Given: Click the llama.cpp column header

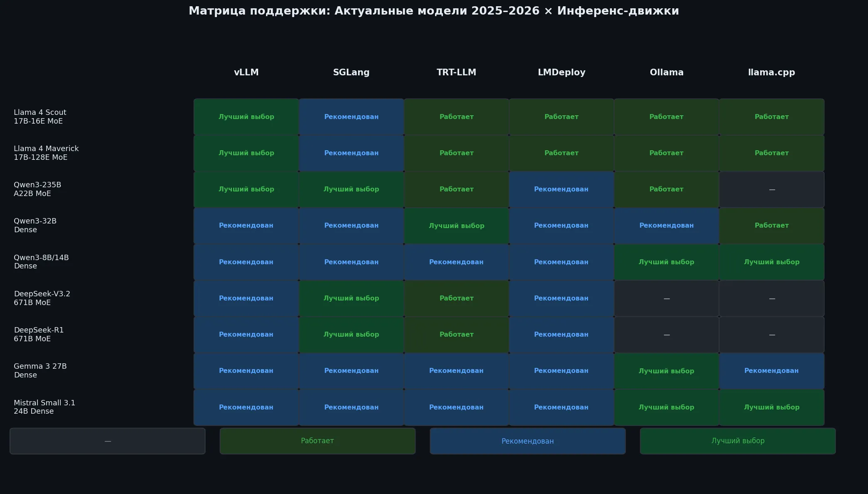Looking at the screenshot, I should [771, 72].
